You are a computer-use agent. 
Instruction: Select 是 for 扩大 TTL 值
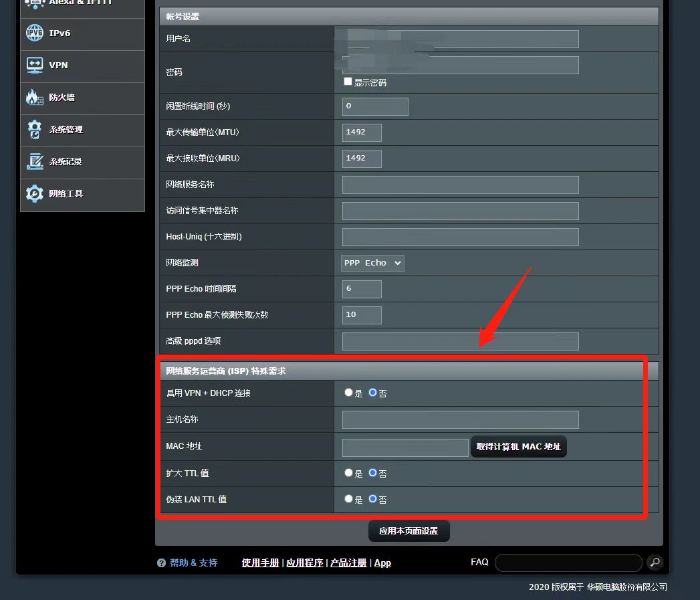(x=348, y=473)
